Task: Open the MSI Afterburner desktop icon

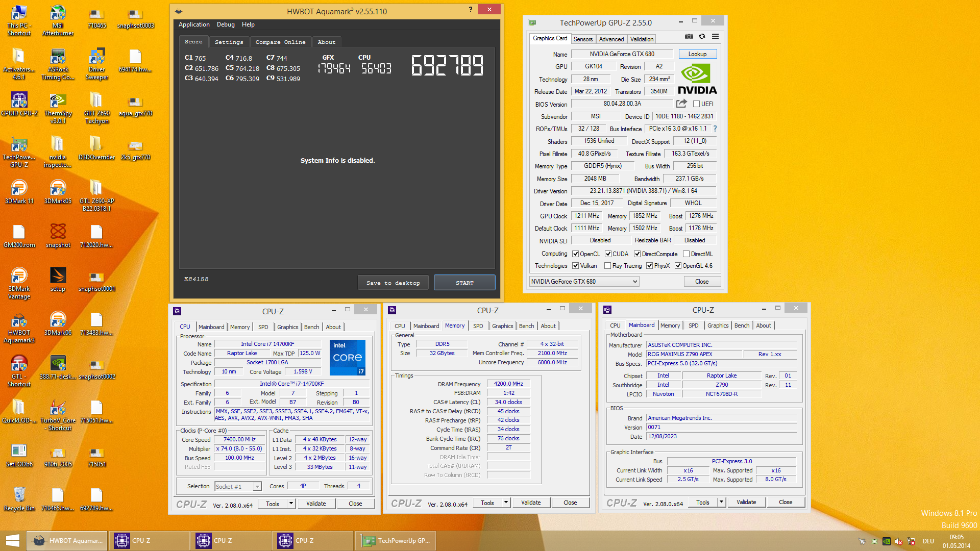Action: [x=58, y=21]
